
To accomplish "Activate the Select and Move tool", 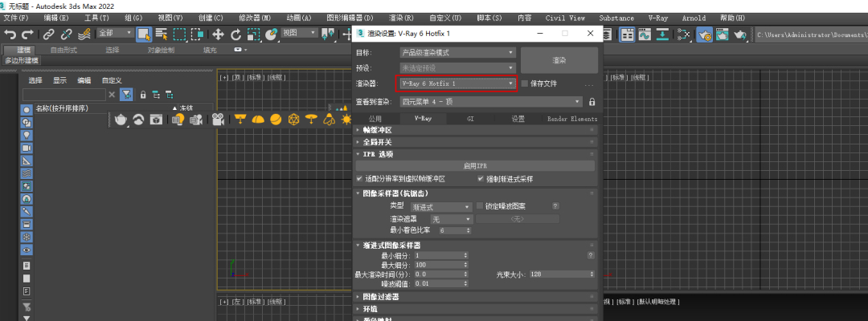I will tap(218, 35).
